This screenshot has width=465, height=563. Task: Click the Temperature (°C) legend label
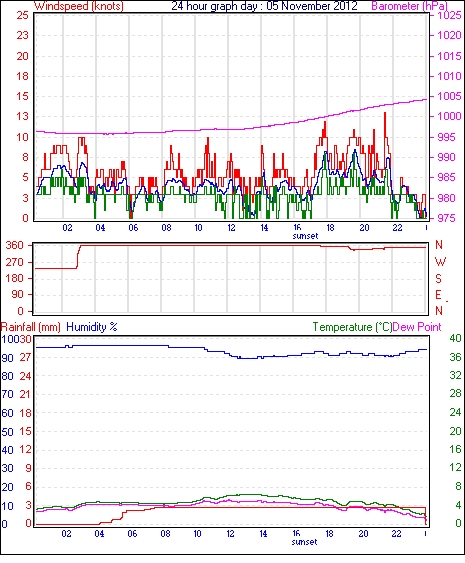(x=352, y=327)
